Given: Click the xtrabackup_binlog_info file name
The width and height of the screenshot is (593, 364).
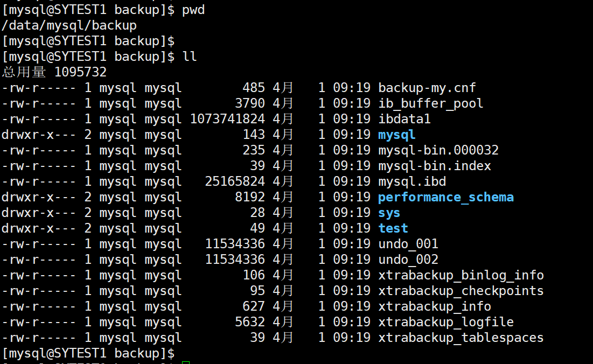Looking at the screenshot, I should click(461, 275).
